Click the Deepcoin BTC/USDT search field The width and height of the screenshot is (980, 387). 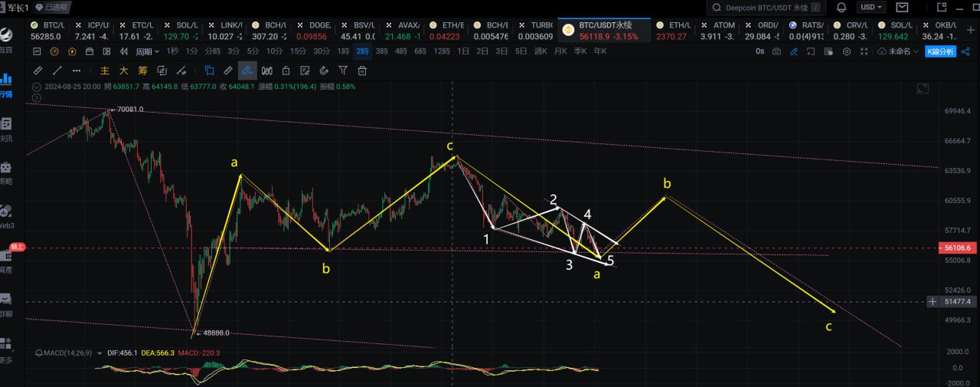[766, 8]
